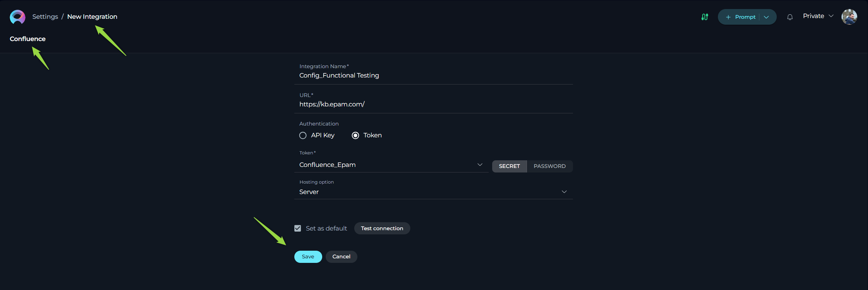Click Test connection button
The image size is (868, 290).
pyautogui.click(x=382, y=228)
